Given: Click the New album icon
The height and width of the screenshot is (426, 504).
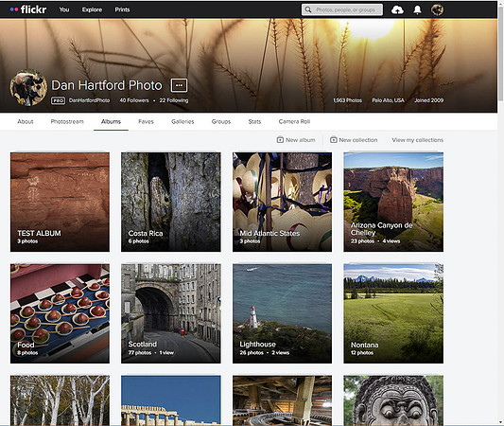Looking at the screenshot, I should tap(280, 140).
